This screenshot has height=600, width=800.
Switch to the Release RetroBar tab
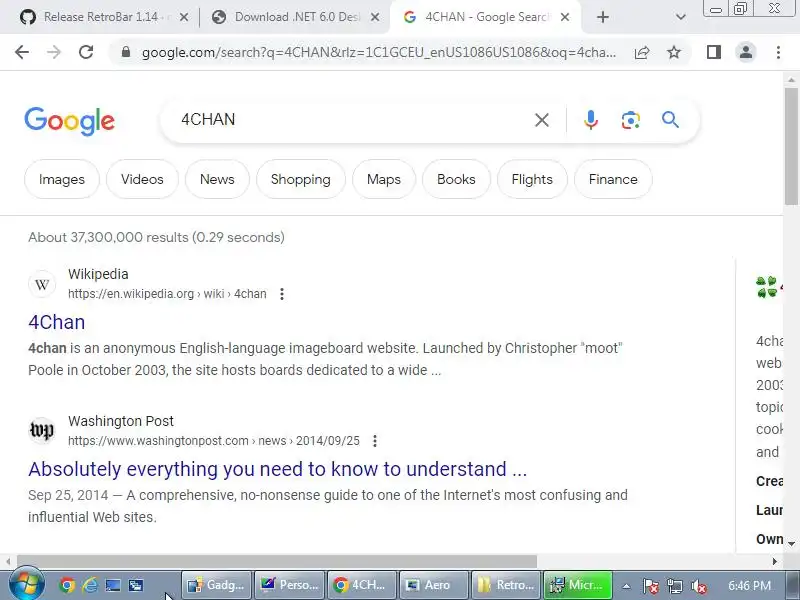[x=100, y=17]
